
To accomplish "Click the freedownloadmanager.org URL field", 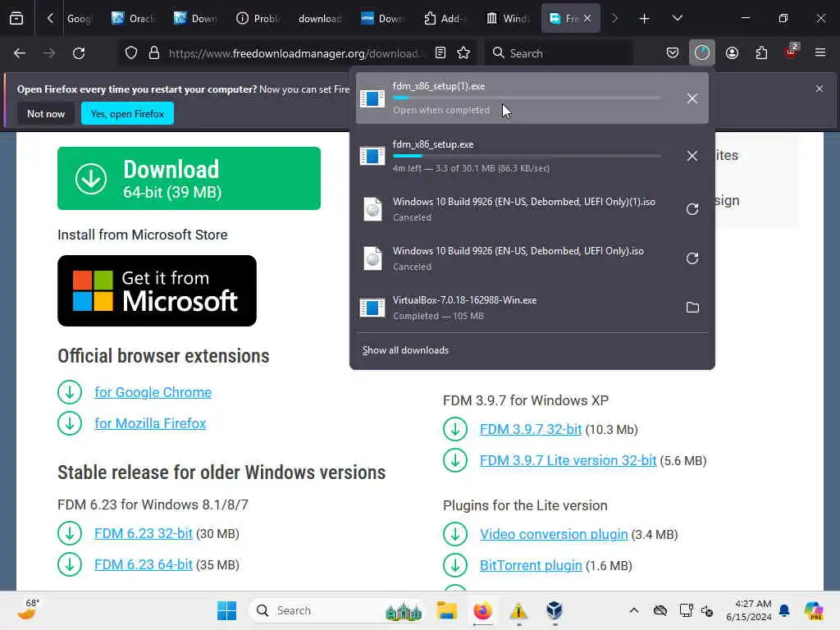I will point(297,53).
